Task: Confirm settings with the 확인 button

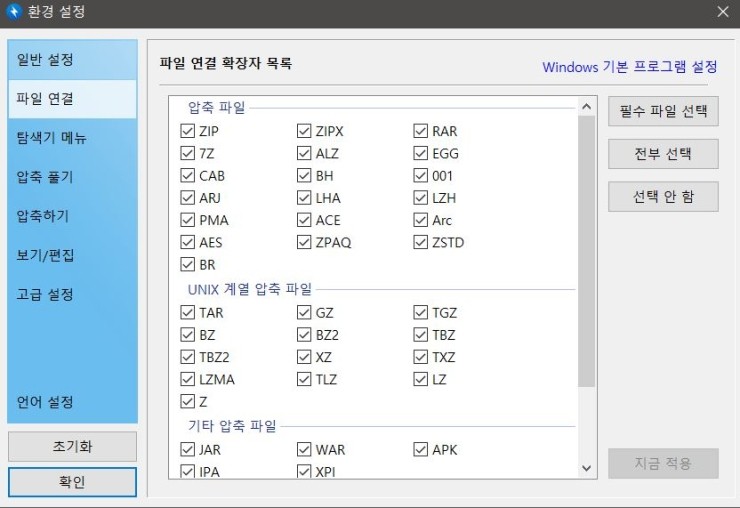Action: click(x=72, y=482)
